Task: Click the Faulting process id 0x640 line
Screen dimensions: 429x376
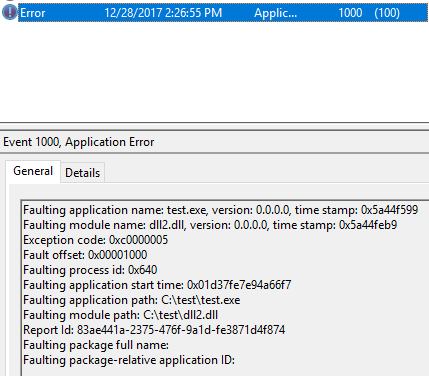Action: (x=90, y=270)
